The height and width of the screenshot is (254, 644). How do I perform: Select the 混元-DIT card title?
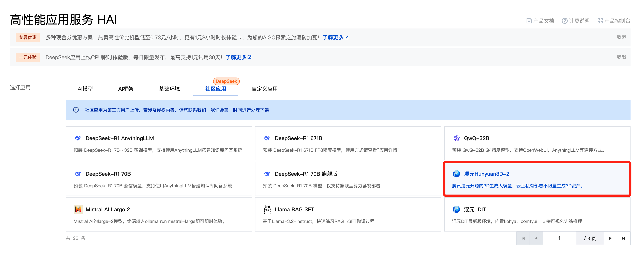(x=475, y=209)
